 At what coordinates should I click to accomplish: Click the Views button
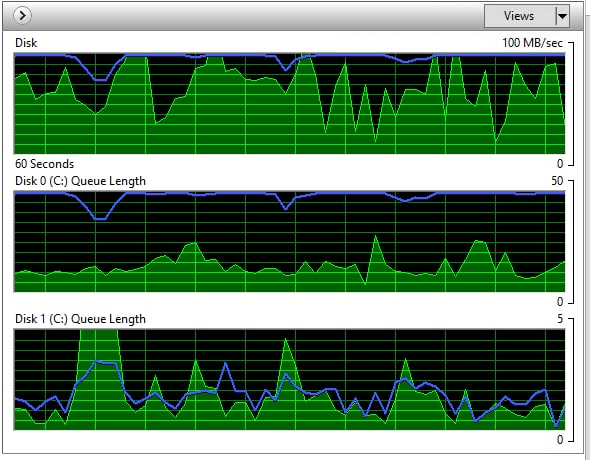click(x=519, y=16)
